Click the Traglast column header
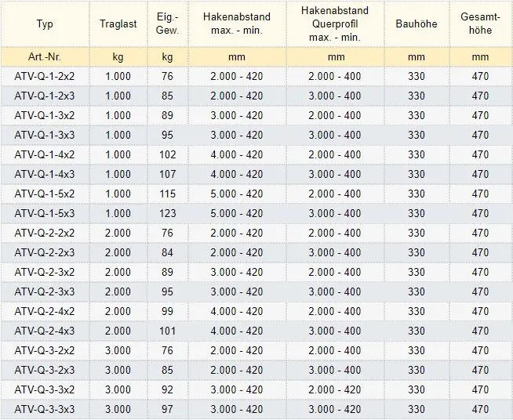 [118, 24]
